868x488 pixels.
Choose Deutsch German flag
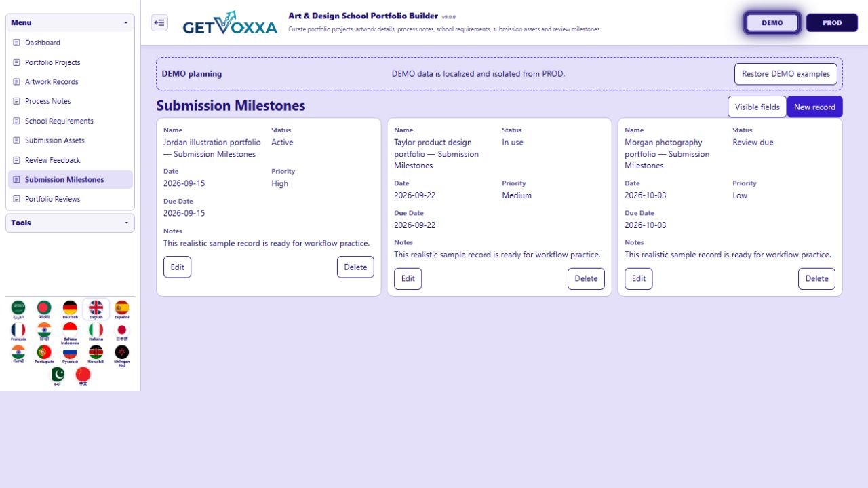coord(70,309)
